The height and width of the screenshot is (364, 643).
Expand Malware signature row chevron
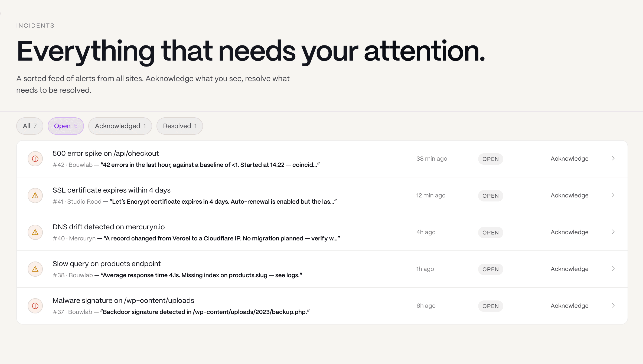[x=613, y=306]
